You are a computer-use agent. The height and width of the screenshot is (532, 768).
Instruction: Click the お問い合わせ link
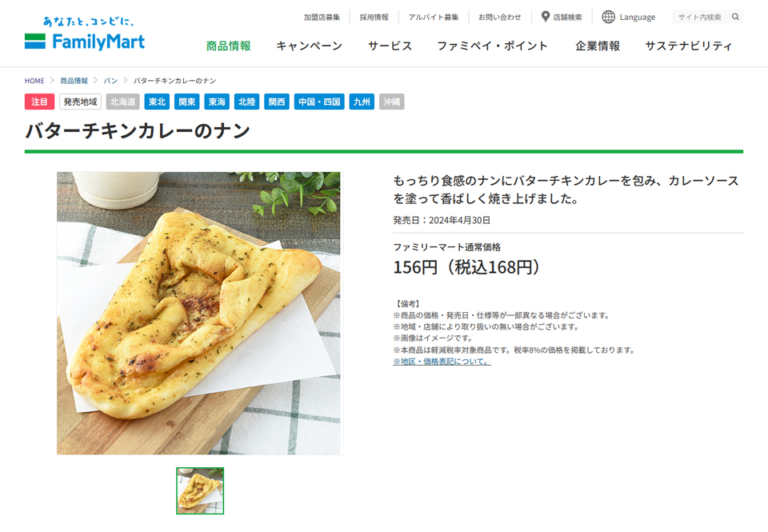click(x=499, y=17)
